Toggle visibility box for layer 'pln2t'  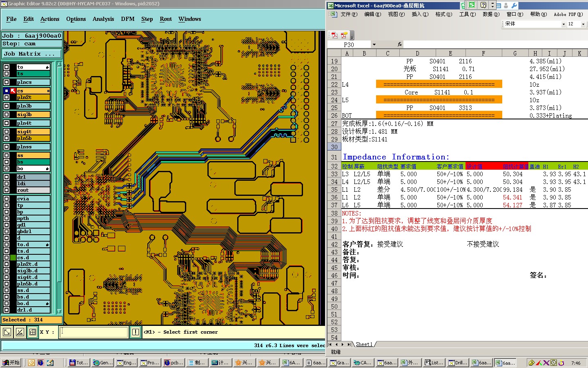tap(7, 97)
